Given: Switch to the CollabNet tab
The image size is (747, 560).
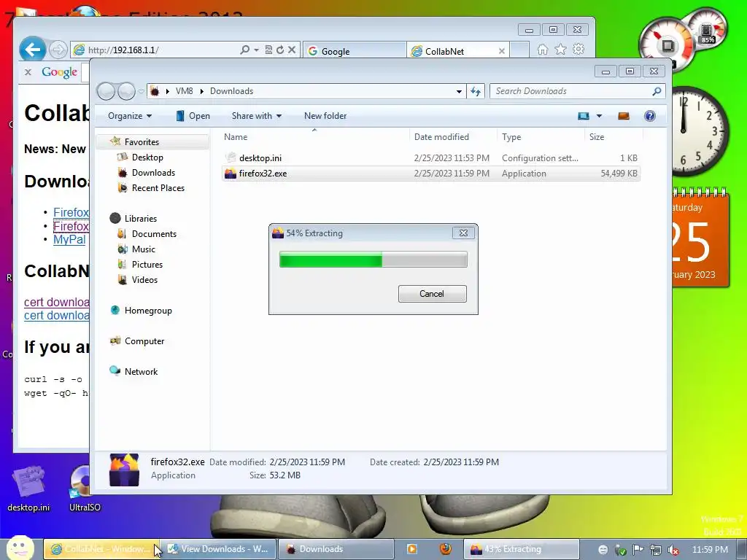Looking at the screenshot, I should point(458,51).
